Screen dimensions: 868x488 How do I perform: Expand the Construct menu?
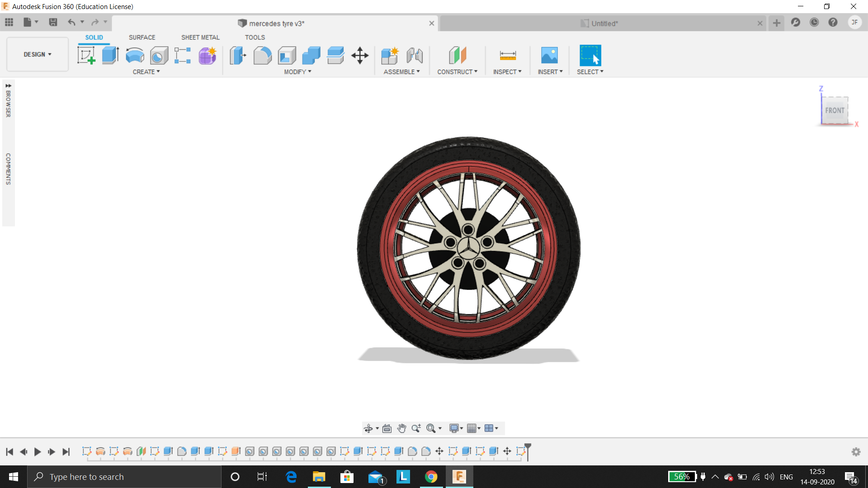coord(457,72)
